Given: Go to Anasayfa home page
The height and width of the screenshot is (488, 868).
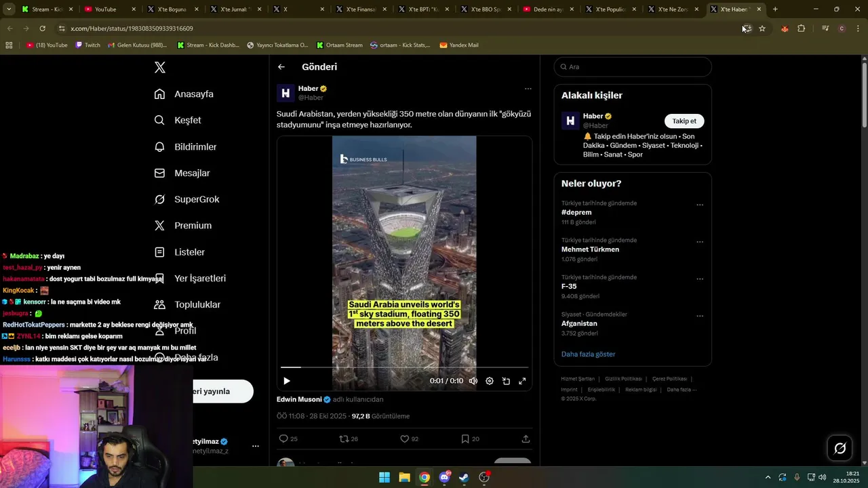Looking at the screenshot, I should [184, 94].
